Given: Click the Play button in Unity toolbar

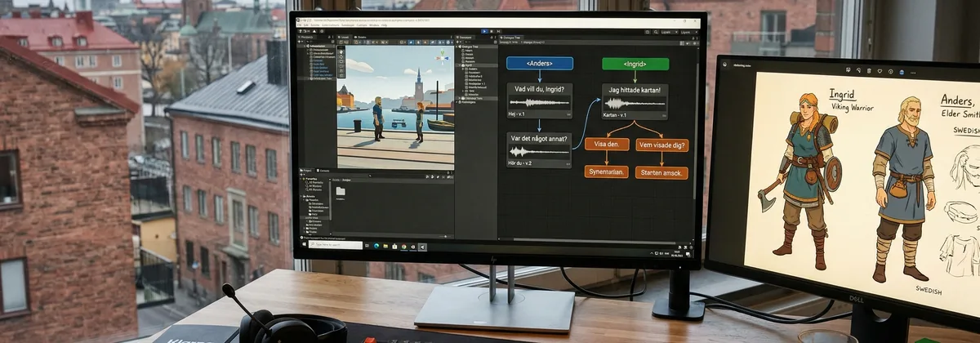Looking at the screenshot, I should point(484,31).
